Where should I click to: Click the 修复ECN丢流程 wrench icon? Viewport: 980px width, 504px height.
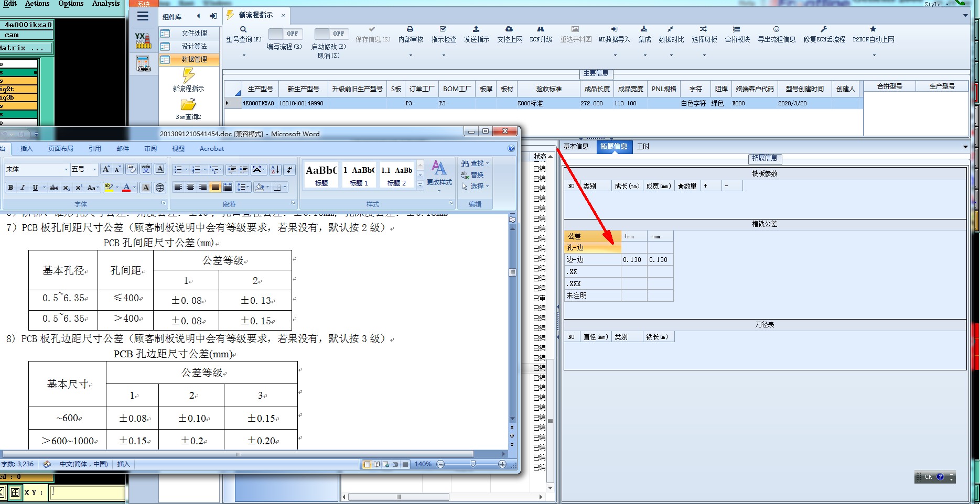824,29
